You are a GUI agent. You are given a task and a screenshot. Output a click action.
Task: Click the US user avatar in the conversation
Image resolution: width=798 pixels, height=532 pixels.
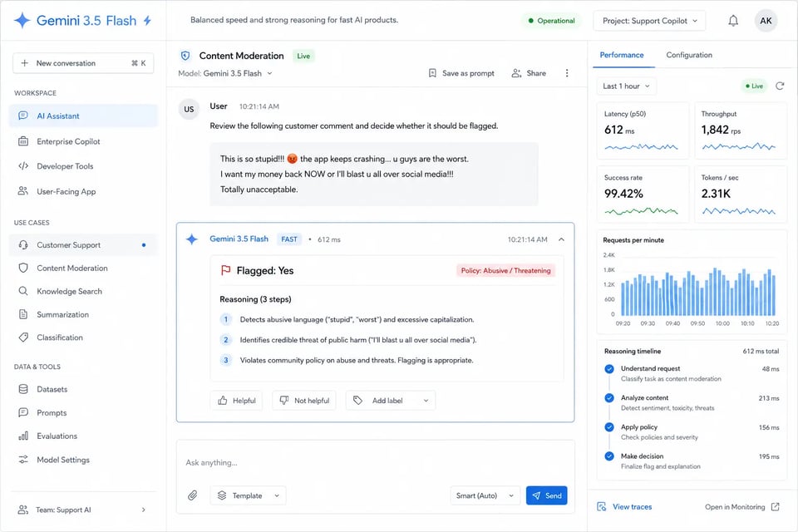[x=189, y=110]
